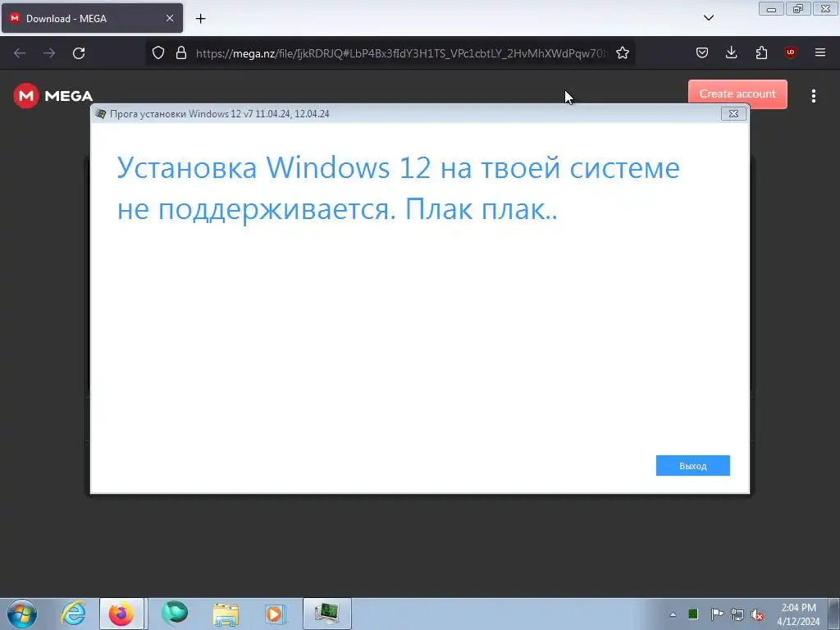Close the Windows 12 installer dialog

(733, 113)
